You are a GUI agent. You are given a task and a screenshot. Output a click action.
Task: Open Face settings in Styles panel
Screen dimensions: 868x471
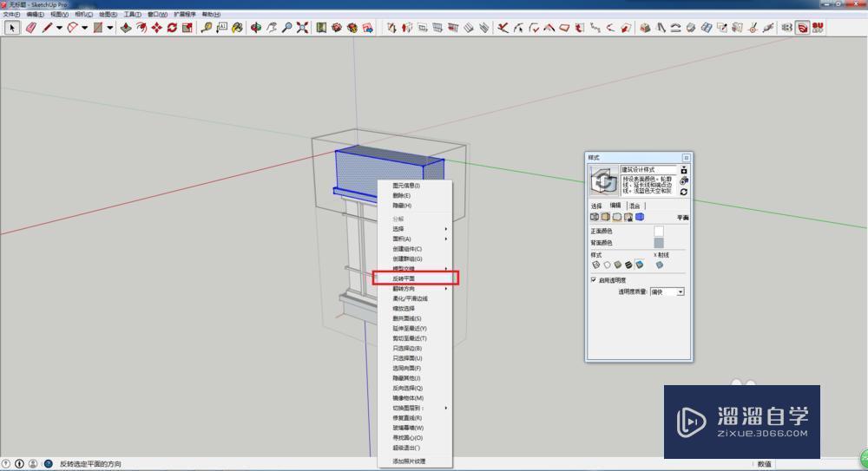[606, 217]
